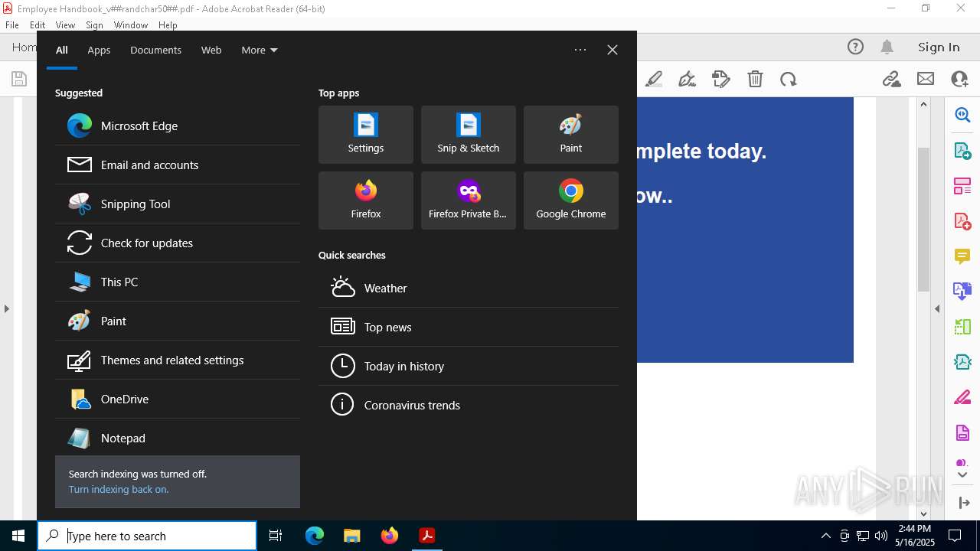Collapse Acrobat right tools pane arrow

(937, 309)
